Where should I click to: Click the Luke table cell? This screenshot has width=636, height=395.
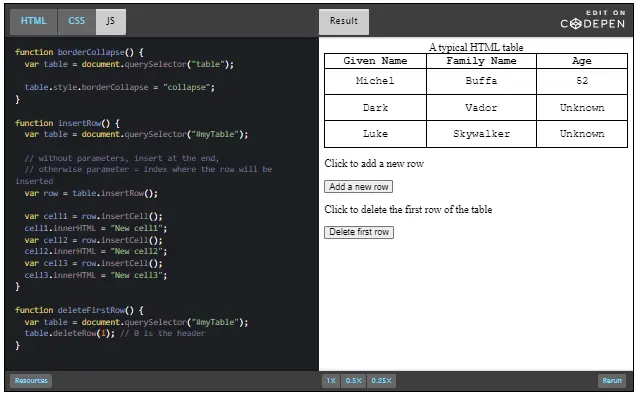[375, 134]
